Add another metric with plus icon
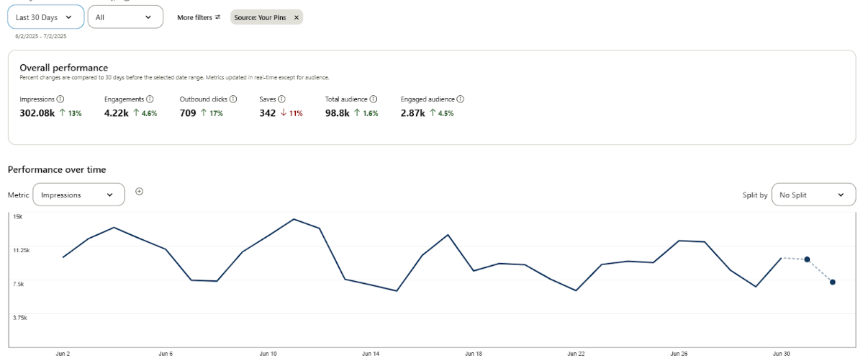The image size is (868, 361). pyautogui.click(x=140, y=192)
